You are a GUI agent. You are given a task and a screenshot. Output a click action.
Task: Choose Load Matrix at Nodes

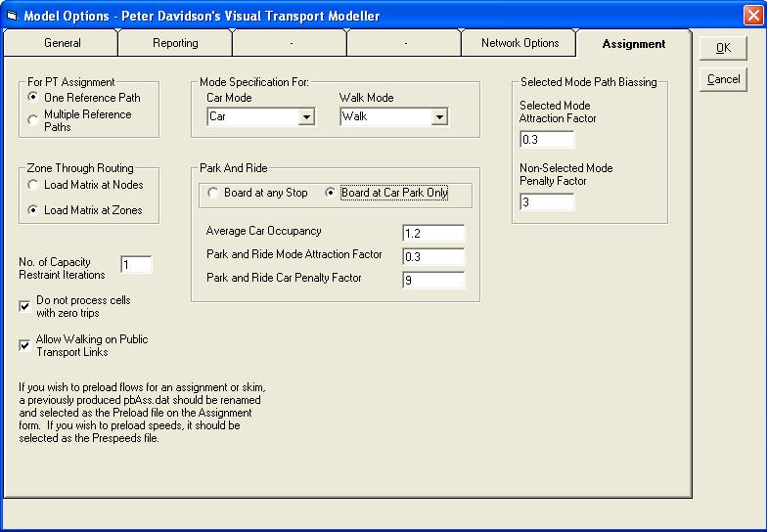[x=34, y=185]
